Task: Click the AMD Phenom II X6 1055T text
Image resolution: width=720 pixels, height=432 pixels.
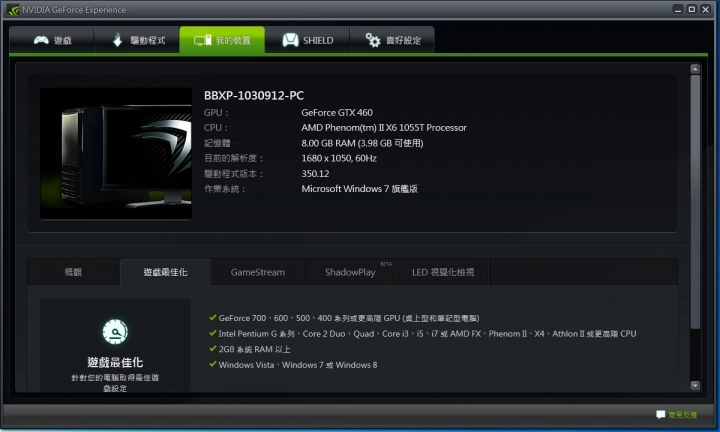Action: click(x=384, y=128)
